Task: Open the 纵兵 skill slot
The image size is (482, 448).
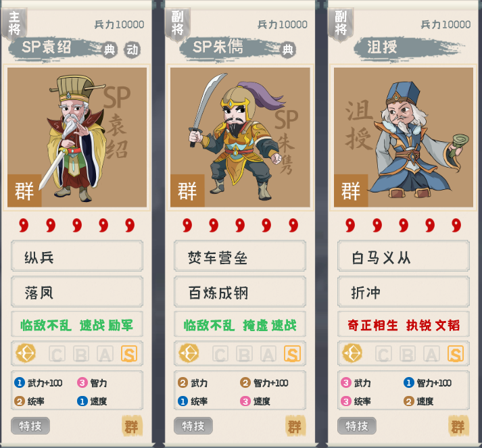Action: tap(77, 256)
